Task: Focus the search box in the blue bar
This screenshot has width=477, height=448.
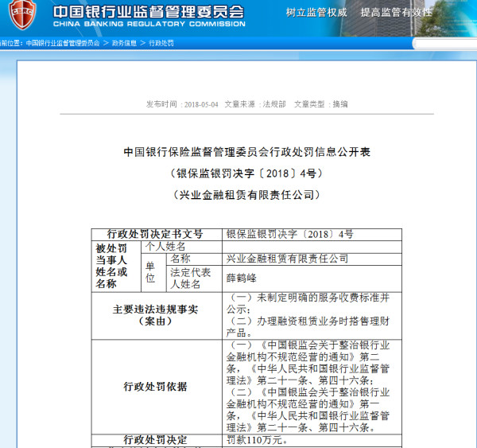Action: [445, 44]
